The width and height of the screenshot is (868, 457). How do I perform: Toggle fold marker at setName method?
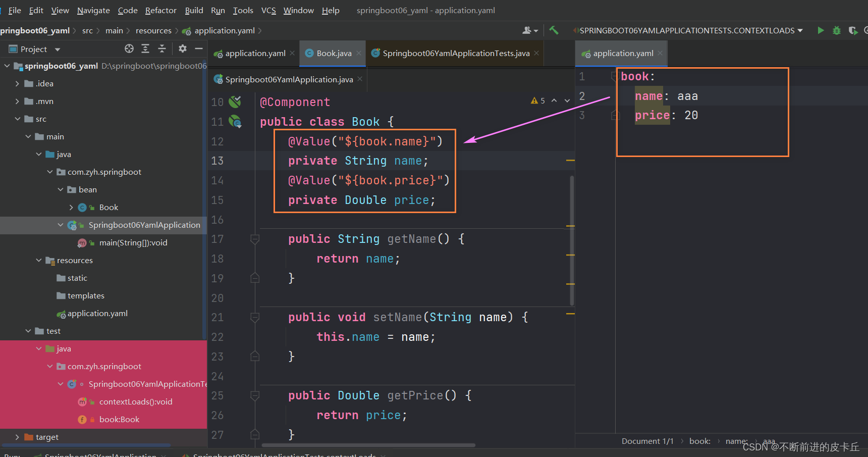pos(255,317)
